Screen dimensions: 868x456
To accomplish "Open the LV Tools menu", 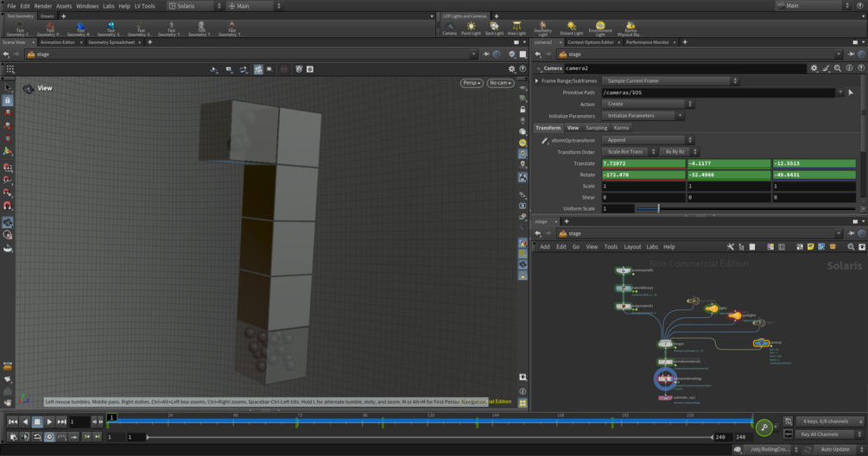I will pyautogui.click(x=144, y=6).
